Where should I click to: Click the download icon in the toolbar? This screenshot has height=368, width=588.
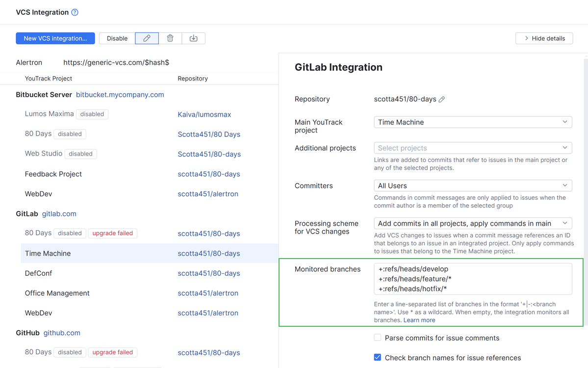(x=193, y=38)
